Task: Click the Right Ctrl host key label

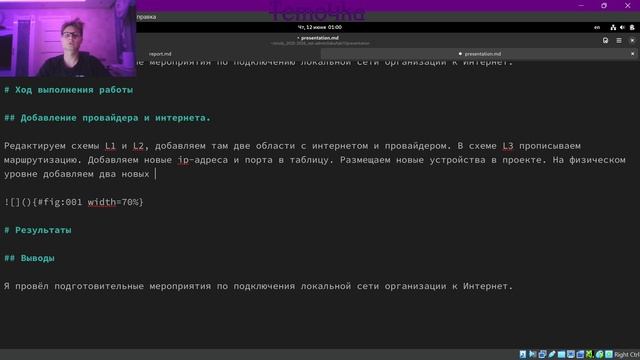Action: click(627, 355)
